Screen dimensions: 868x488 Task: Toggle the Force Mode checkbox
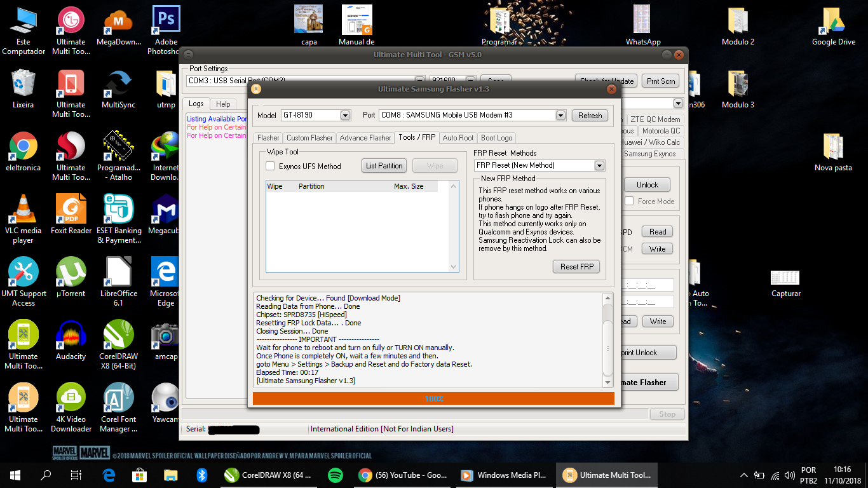click(x=629, y=201)
